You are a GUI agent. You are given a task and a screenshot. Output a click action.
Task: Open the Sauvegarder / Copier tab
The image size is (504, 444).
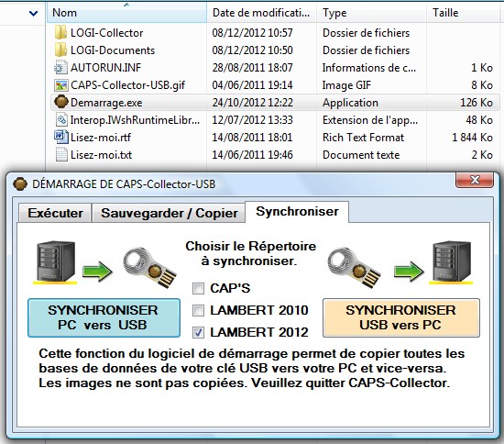[170, 213]
